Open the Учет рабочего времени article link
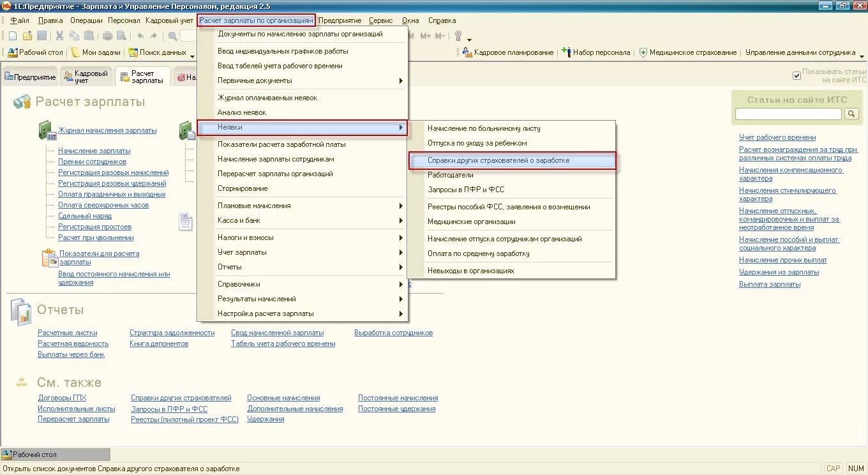The width and height of the screenshot is (868, 475). pyautogui.click(x=777, y=137)
